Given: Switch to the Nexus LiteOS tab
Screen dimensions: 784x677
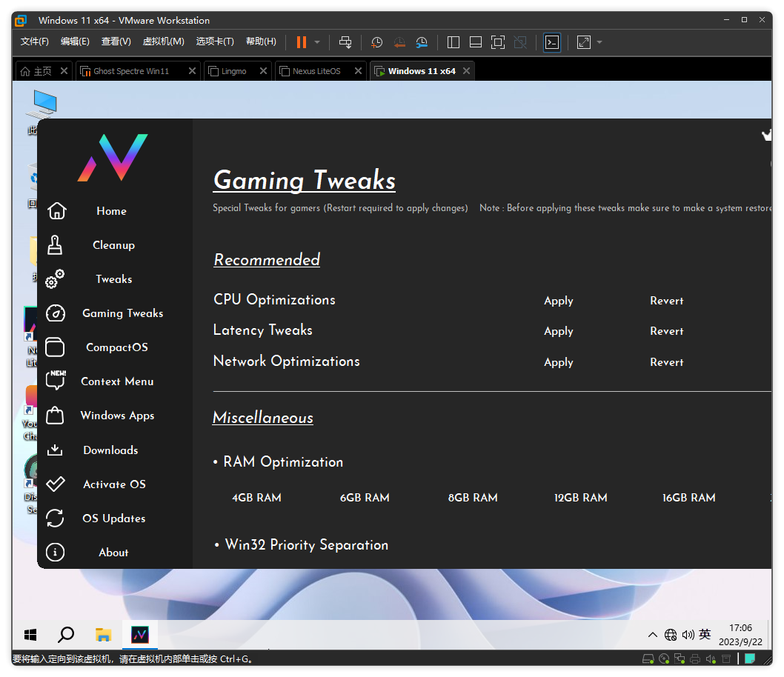Looking at the screenshot, I should click(316, 71).
